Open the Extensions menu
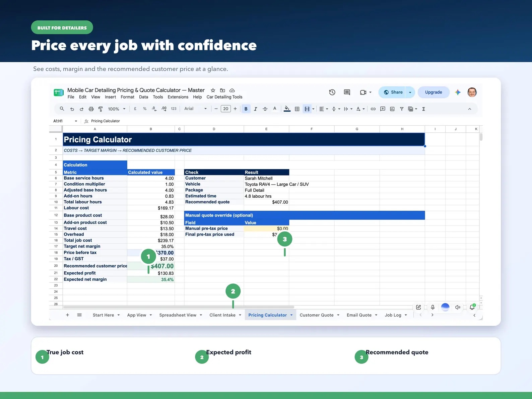This screenshot has height=399, width=532. point(178,97)
